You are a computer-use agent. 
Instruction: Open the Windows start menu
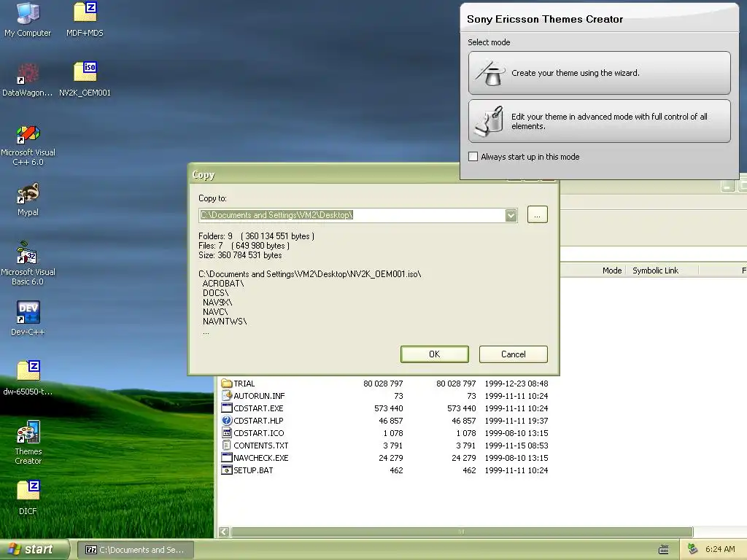coord(34,550)
